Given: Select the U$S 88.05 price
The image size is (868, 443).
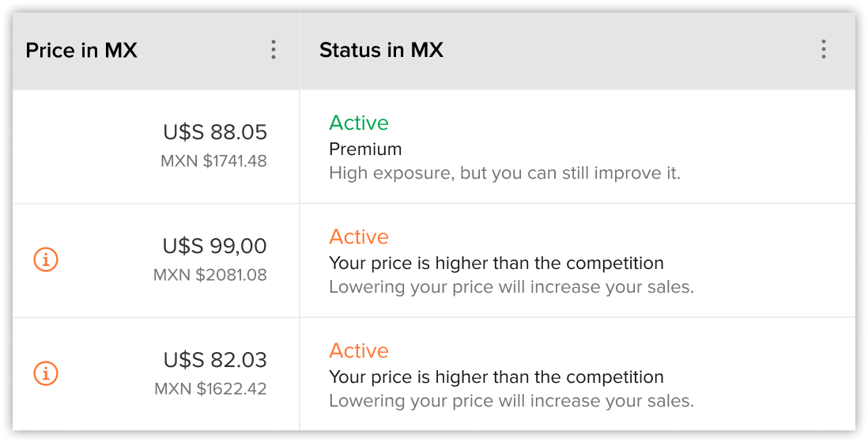Looking at the screenshot, I should pyautogui.click(x=215, y=132).
